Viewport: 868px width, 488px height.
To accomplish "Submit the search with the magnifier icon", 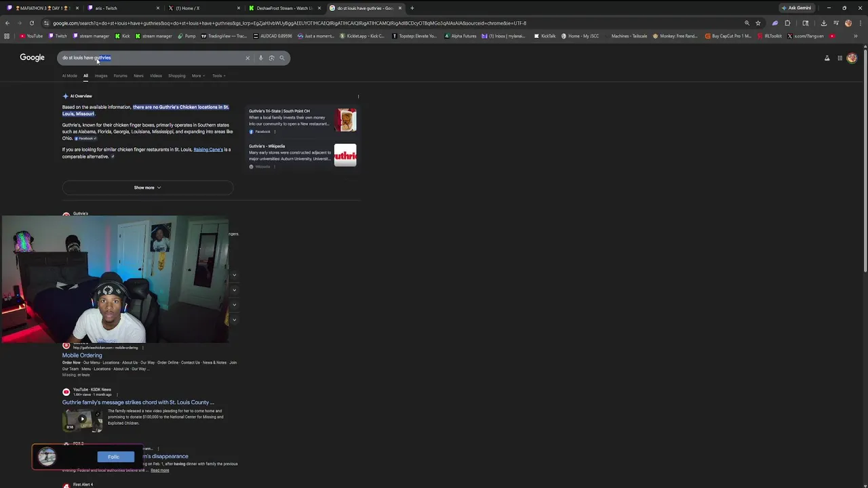I will coord(282,58).
